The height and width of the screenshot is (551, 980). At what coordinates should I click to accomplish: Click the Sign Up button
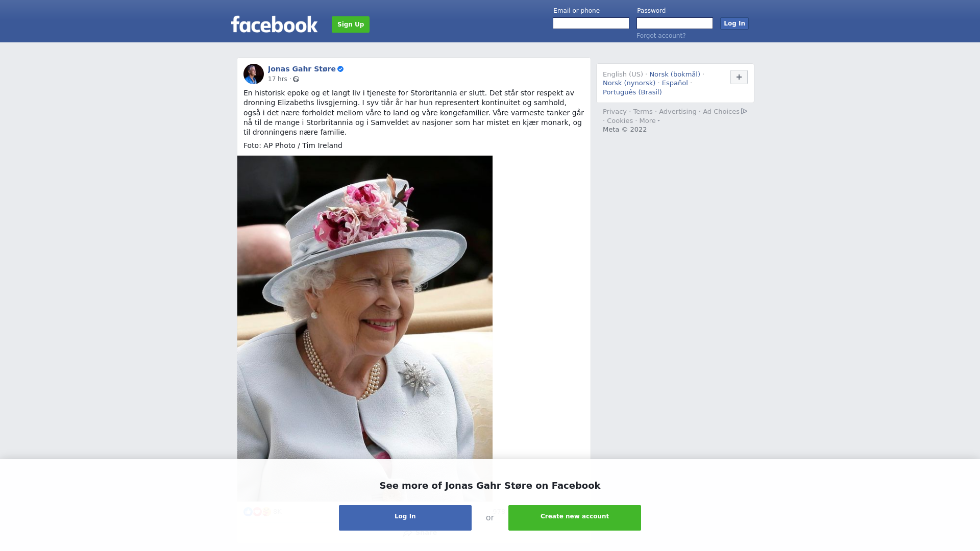[351, 24]
